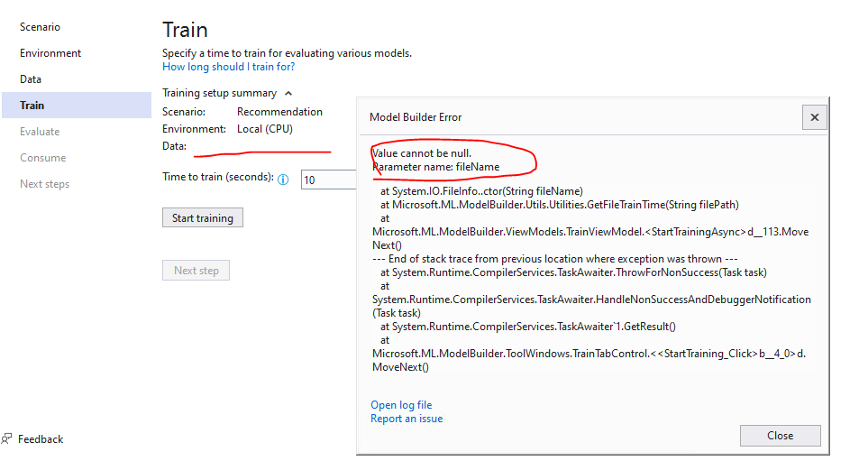The height and width of the screenshot is (461, 868).
Task: Open the Feedback link
Action: pos(41,438)
